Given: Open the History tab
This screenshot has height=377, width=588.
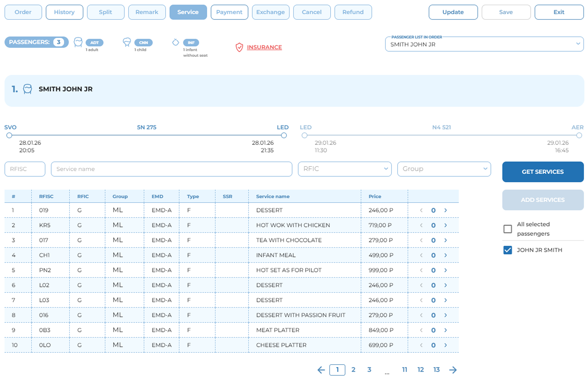Looking at the screenshot, I should tap(64, 12).
